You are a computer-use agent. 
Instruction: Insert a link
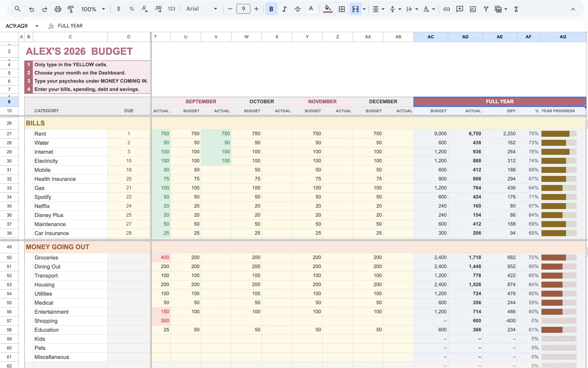(446, 9)
